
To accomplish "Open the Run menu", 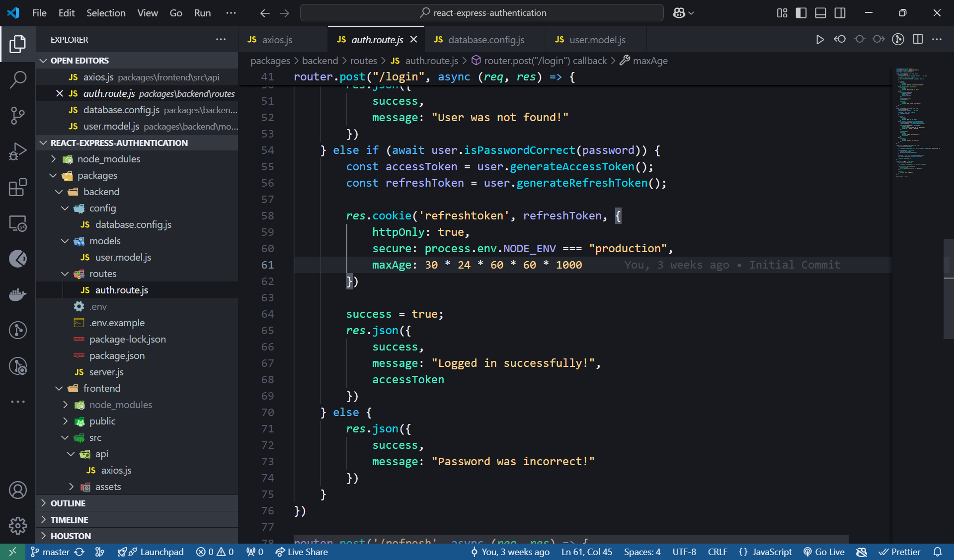I will (x=202, y=13).
